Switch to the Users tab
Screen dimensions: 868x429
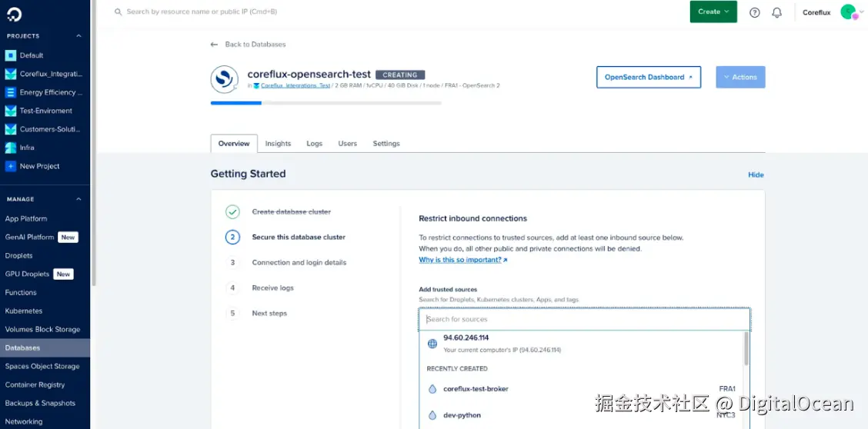(348, 143)
